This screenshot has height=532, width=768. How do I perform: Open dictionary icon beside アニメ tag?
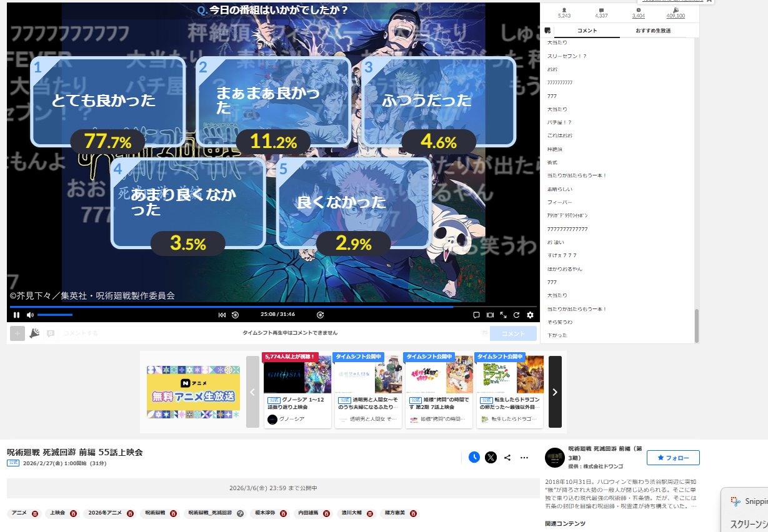pos(34,513)
